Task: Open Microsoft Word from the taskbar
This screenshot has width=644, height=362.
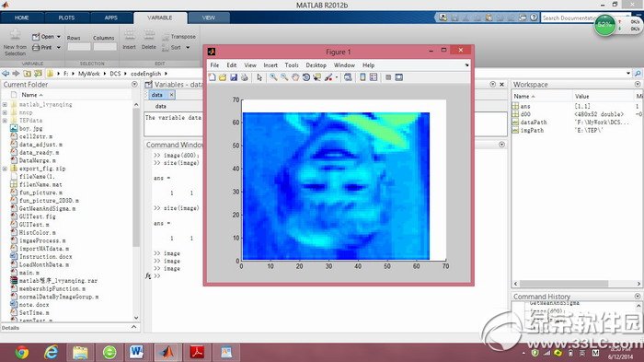Action: [136, 353]
